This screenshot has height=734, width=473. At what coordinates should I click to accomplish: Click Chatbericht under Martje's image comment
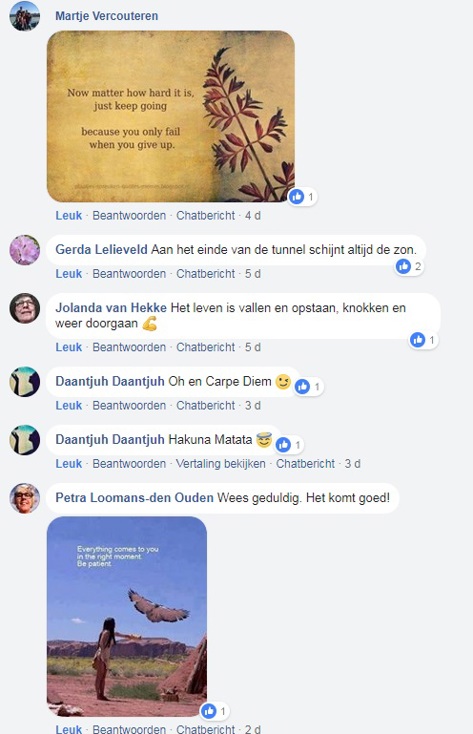point(205,216)
